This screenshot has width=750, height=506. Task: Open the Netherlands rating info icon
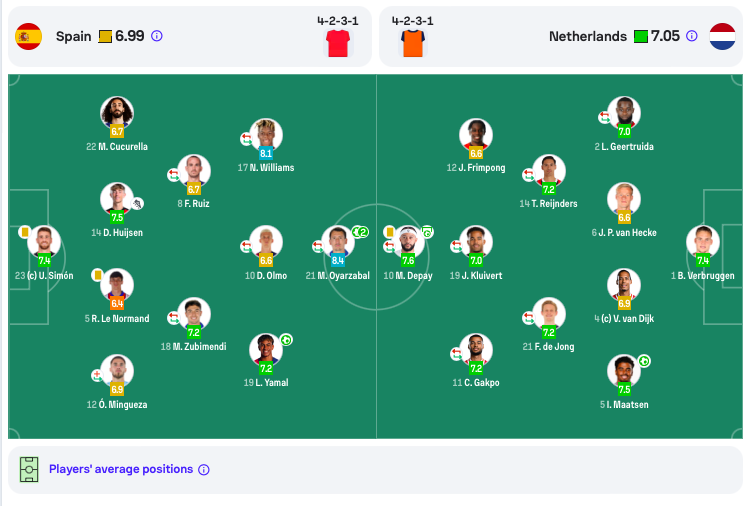click(x=692, y=36)
